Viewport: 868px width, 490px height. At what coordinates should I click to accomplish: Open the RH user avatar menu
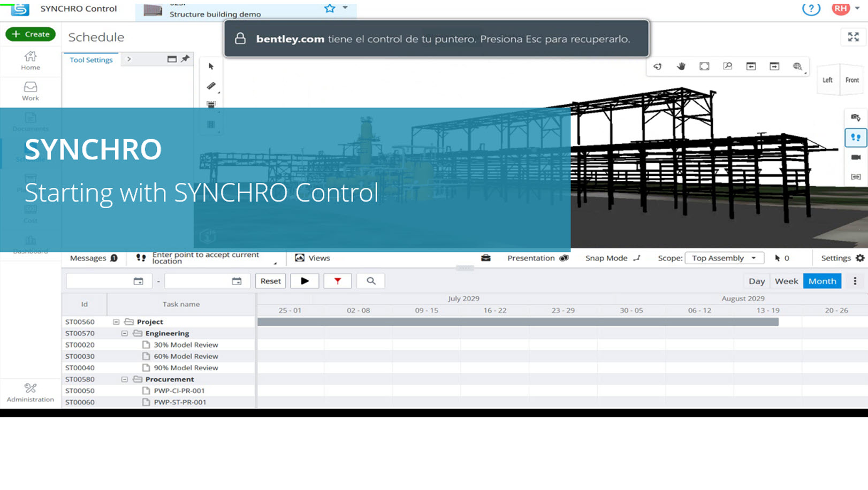(x=841, y=9)
